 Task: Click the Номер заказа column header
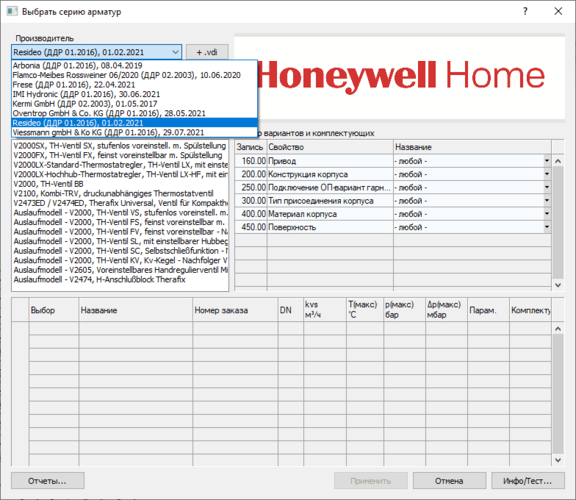[235, 310]
